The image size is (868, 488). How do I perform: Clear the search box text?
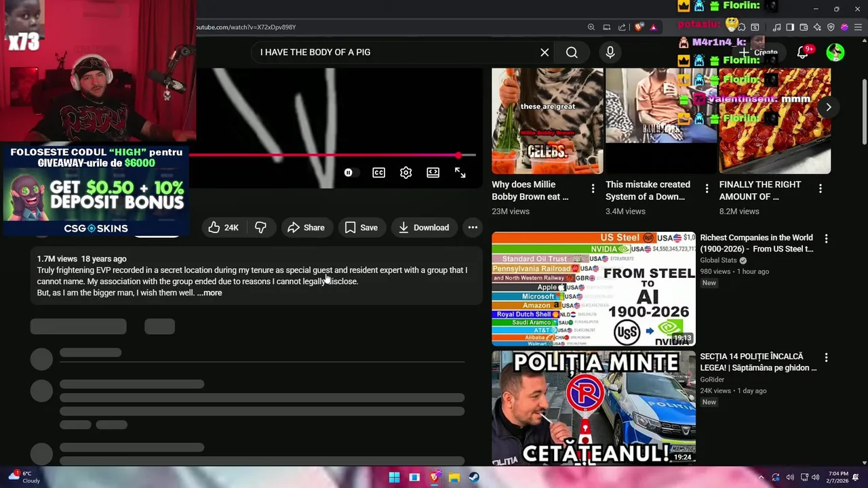(x=545, y=52)
